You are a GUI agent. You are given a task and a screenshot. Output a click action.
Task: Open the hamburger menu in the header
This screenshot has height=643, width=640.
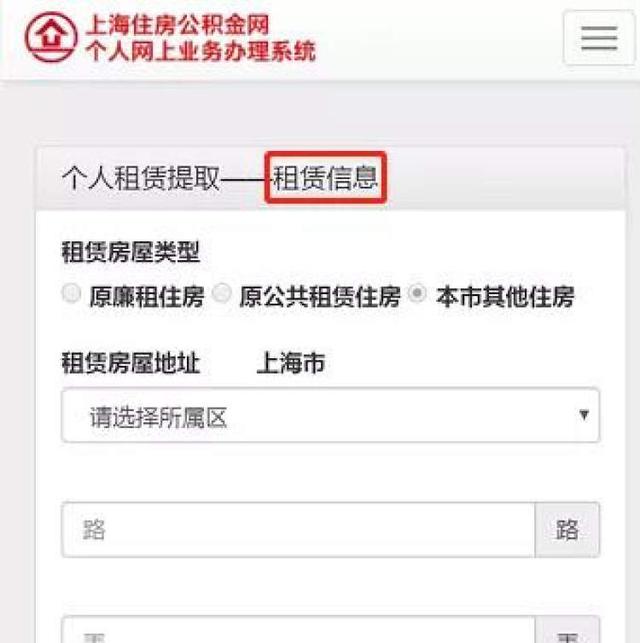pos(599,38)
